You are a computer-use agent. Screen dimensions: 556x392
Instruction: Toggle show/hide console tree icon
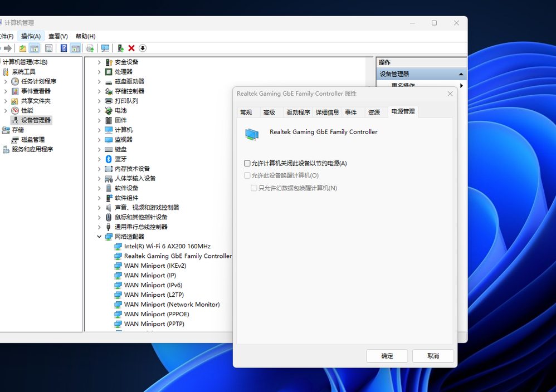[x=35, y=48]
